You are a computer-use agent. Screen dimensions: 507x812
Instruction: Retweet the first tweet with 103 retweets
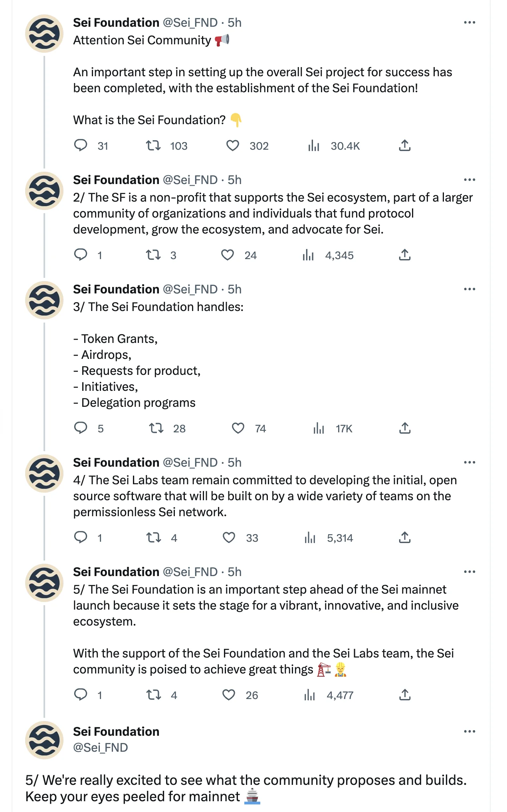pyautogui.click(x=153, y=146)
